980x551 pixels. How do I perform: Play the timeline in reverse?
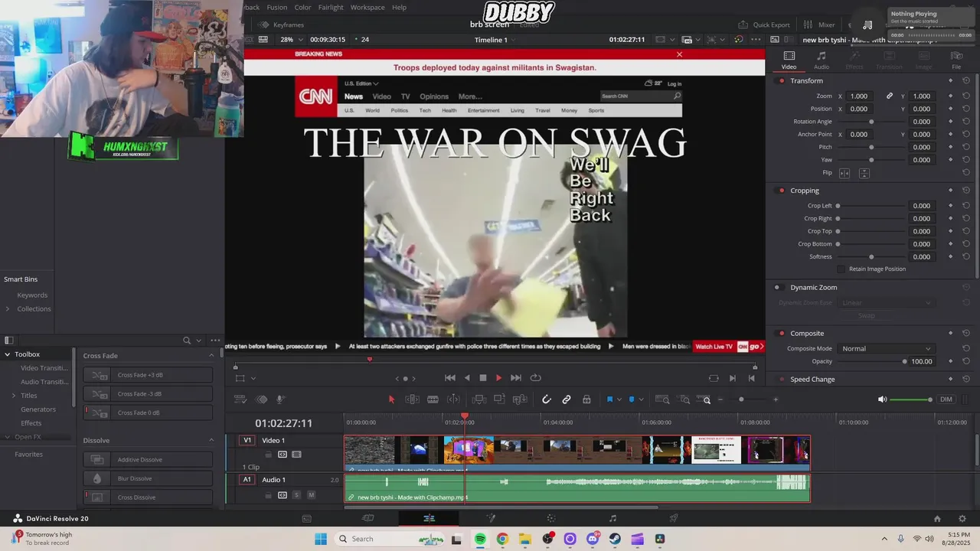pos(467,378)
